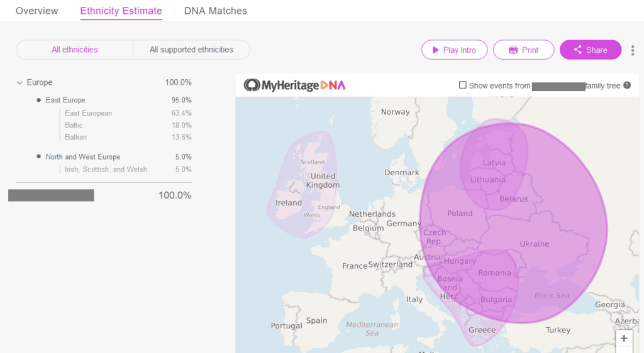644x353 pixels.
Task: Click the Ukraine label on the map
Action: (x=535, y=244)
